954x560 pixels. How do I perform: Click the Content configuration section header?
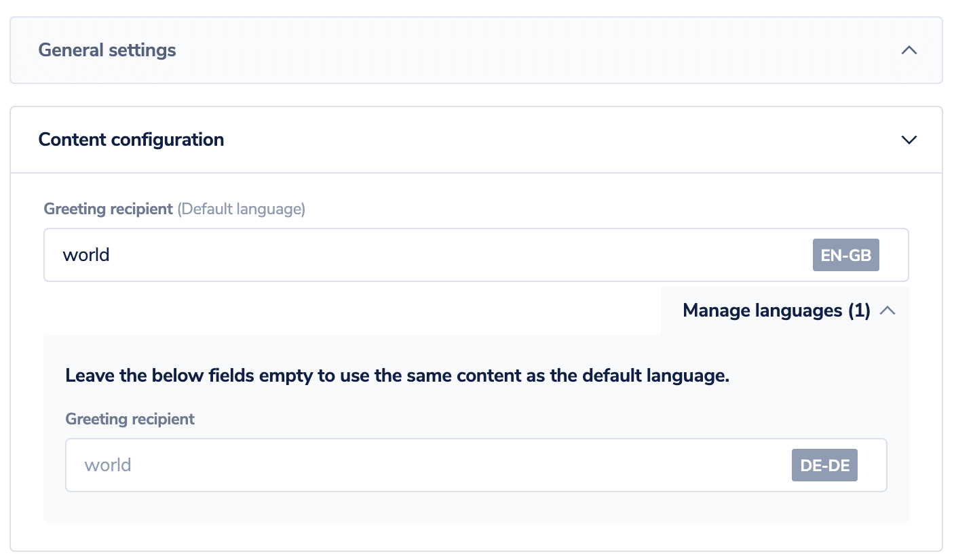[131, 140]
